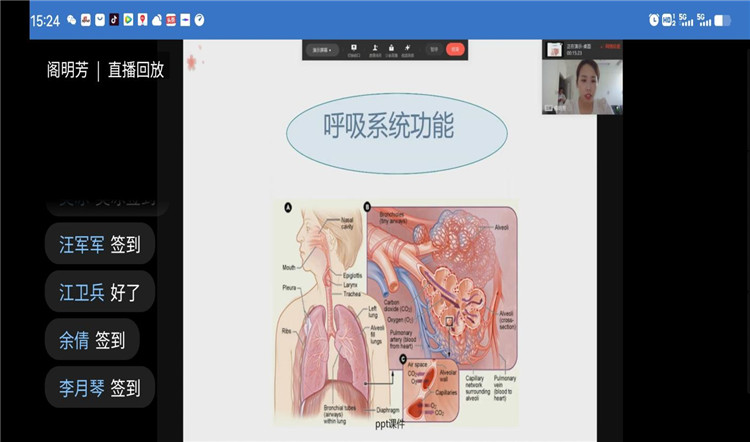Tap the TikTok notification icon in status bar

[114, 20]
